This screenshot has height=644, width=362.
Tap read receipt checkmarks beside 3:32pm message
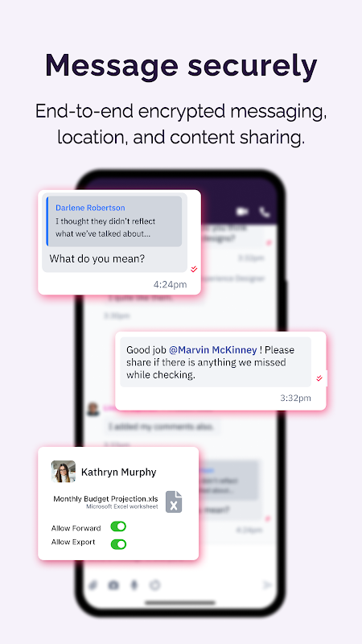[319, 378]
